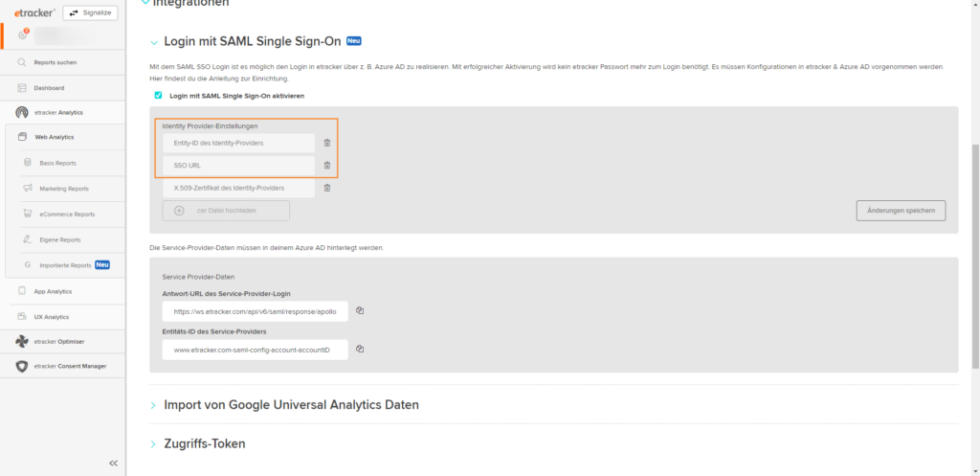The height and width of the screenshot is (476, 980).
Task: Open the Signalize switcher button
Action: click(x=90, y=12)
